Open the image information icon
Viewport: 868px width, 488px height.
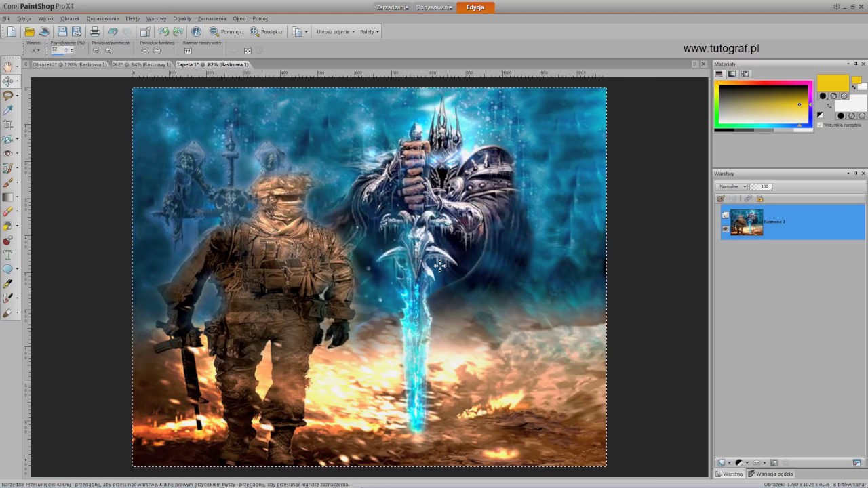click(x=196, y=32)
